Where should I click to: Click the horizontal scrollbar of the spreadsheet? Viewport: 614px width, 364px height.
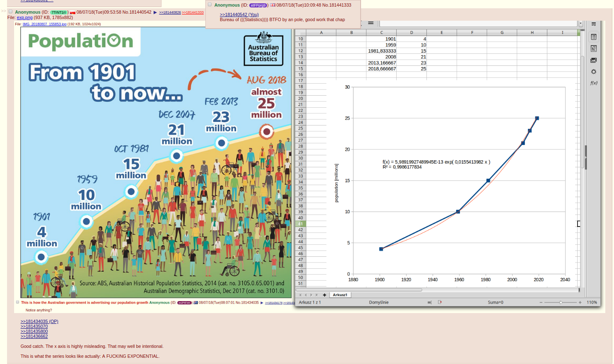point(359,290)
